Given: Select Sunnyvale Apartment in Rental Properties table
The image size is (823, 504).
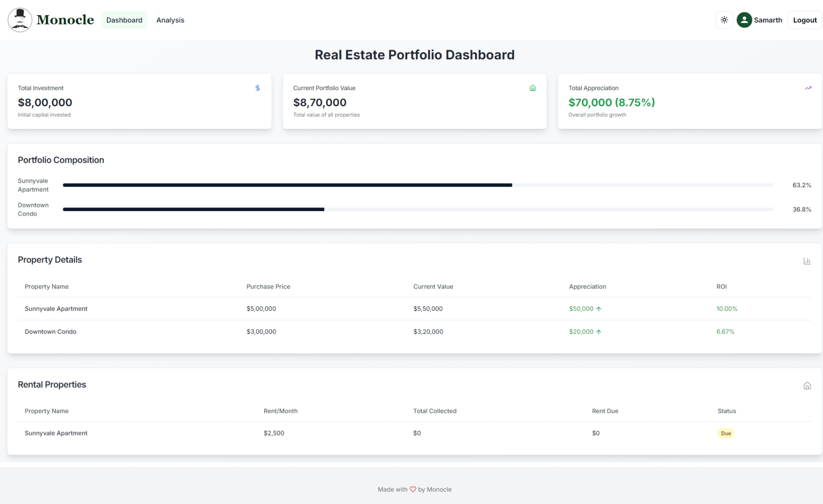Looking at the screenshot, I should [56, 433].
